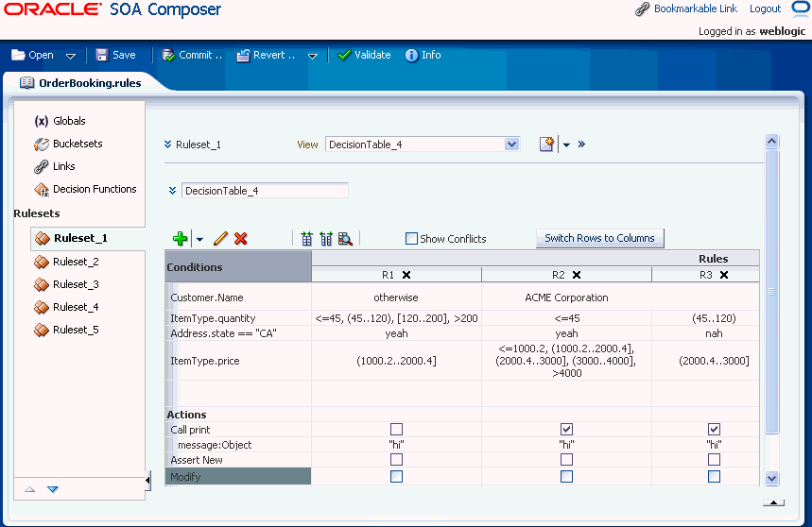Click the split table icon
The width and height of the screenshot is (812, 527).
pyautogui.click(x=326, y=238)
